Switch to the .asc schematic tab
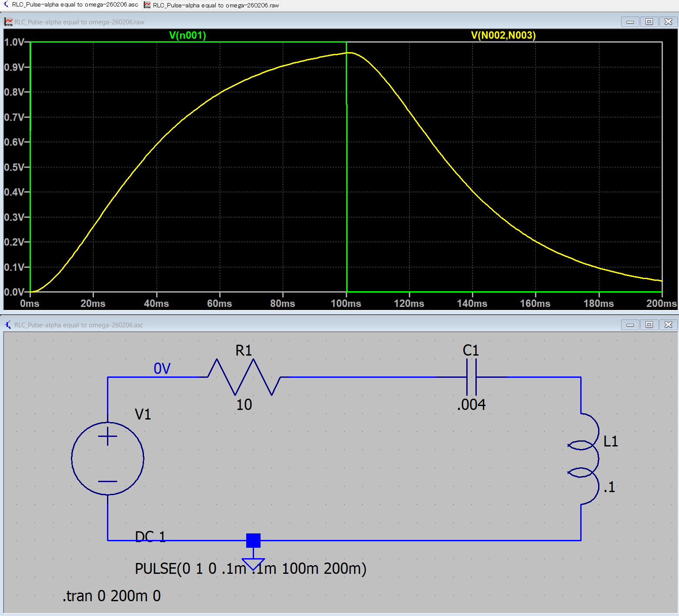 click(71, 5)
